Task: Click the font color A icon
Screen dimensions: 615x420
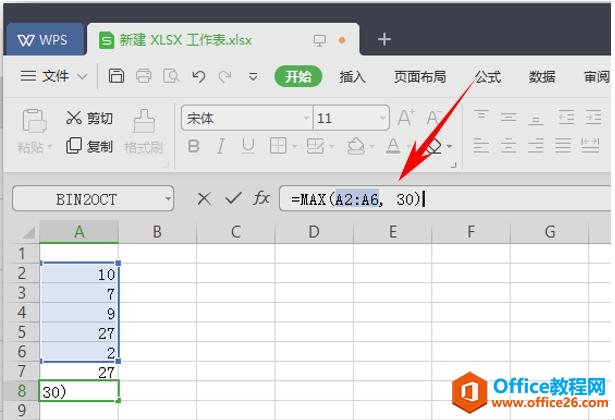Action: click(x=393, y=146)
